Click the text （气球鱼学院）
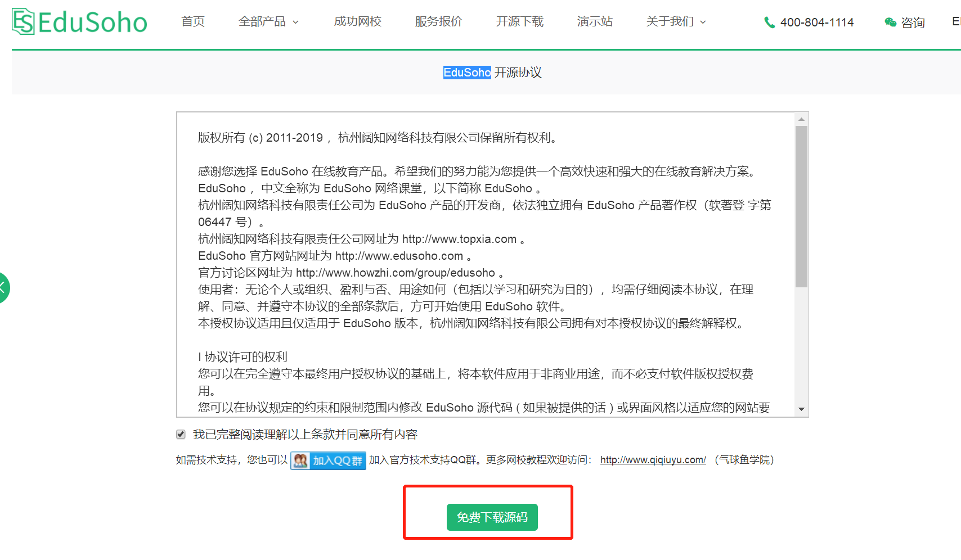Viewport: 961px width, 560px height. point(744,460)
